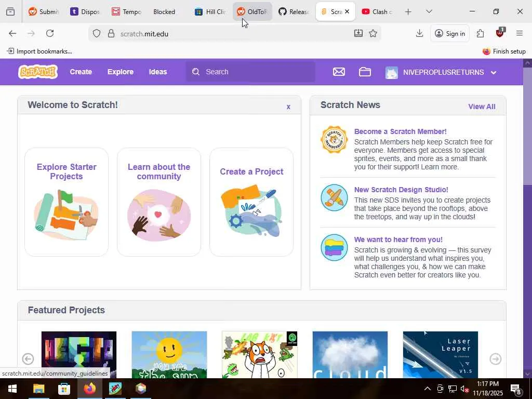The image size is (532, 399).
Task: Open the you are the sun thumbnail
Action: [x=169, y=355]
